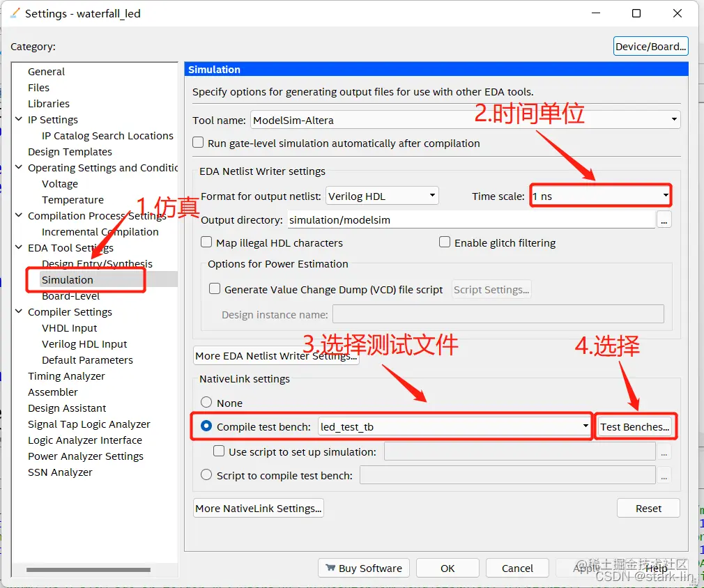Select the None NativeLink radio button
The height and width of the screenshot is (588, 704).
tap(206, 402)
